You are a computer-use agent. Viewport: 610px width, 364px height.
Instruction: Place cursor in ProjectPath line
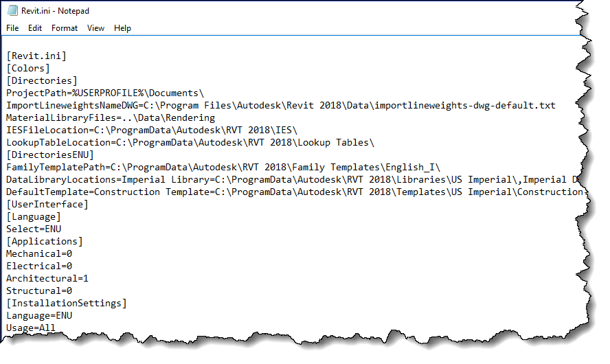tap(105, 93)
